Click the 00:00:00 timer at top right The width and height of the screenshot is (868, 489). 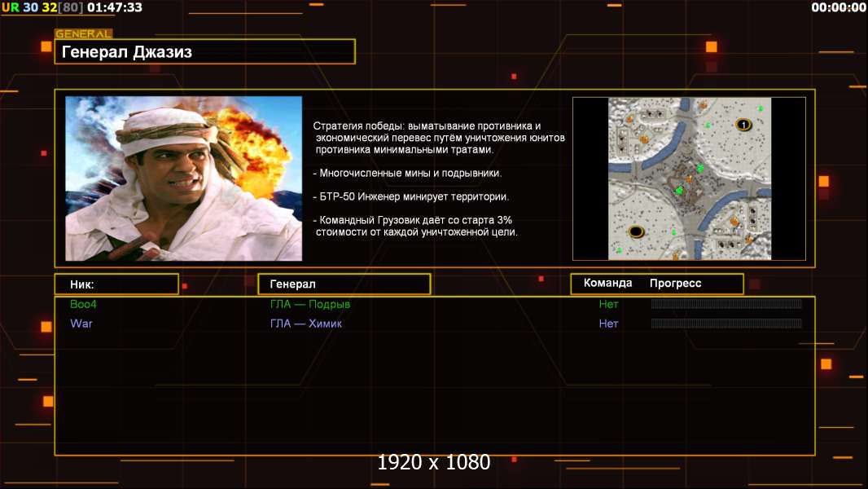click(x=838, y=7)
